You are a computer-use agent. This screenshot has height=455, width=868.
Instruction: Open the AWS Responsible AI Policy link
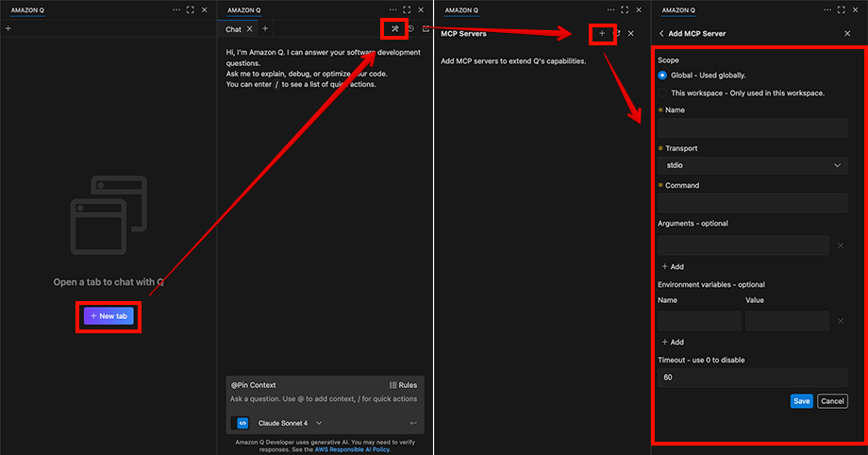click(352, 449)
